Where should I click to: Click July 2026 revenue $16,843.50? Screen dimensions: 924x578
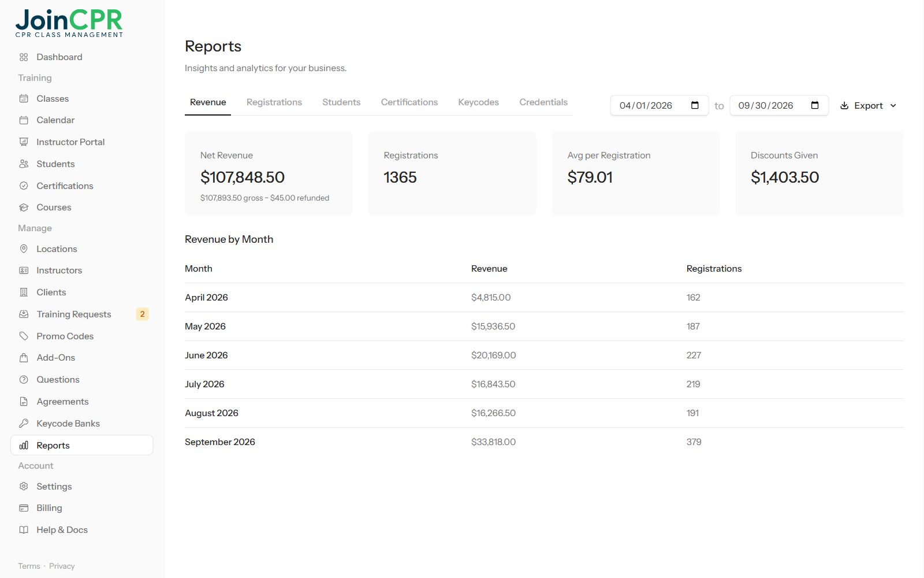[x=493, y=384]
